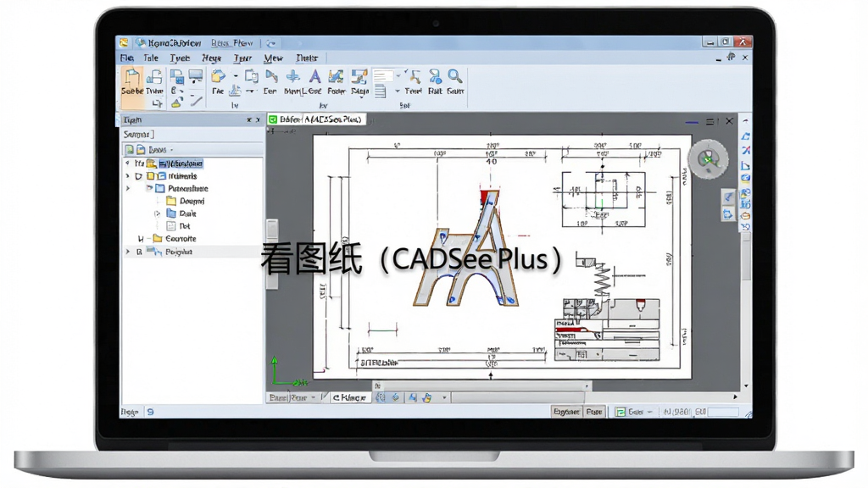Viewport: 868px width, 488px height.
Task: Click the second raised button in the status bar
Action: click(594, 412)
